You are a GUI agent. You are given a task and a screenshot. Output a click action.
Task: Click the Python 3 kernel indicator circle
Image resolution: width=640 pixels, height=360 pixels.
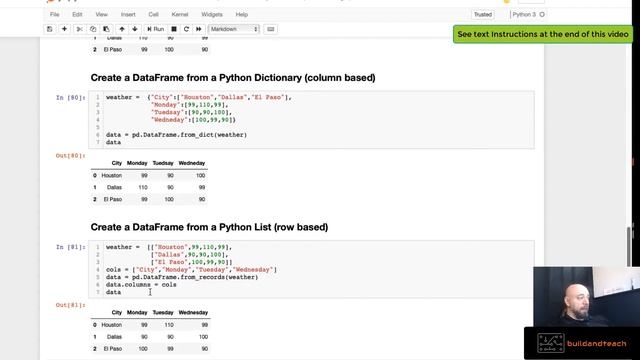pos(542,14)
